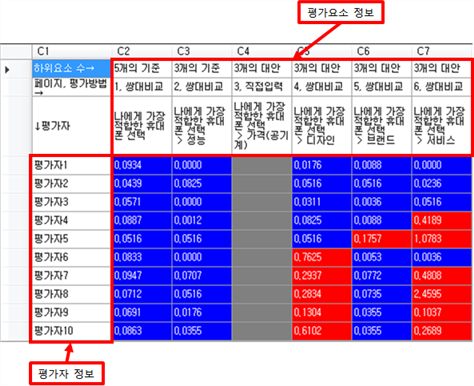
Task: Click the 평가자1 row label
Action: point(71,165)
